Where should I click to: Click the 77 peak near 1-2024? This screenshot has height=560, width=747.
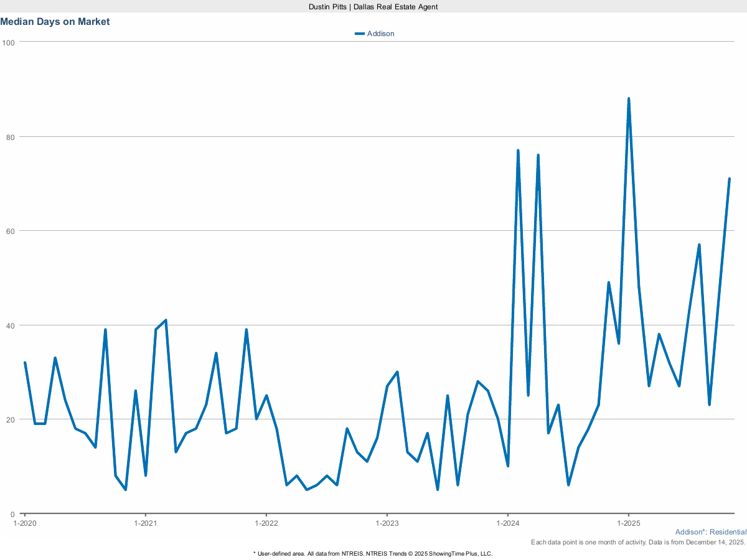click(518, 150)
